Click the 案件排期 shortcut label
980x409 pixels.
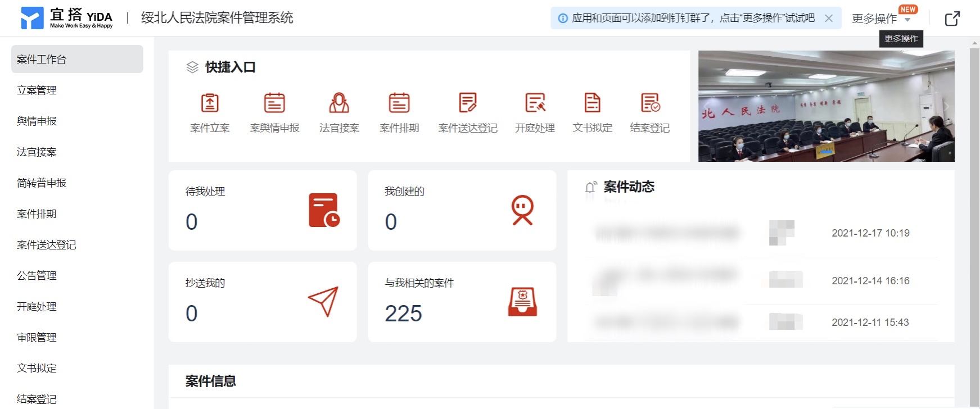coord(399,128)
